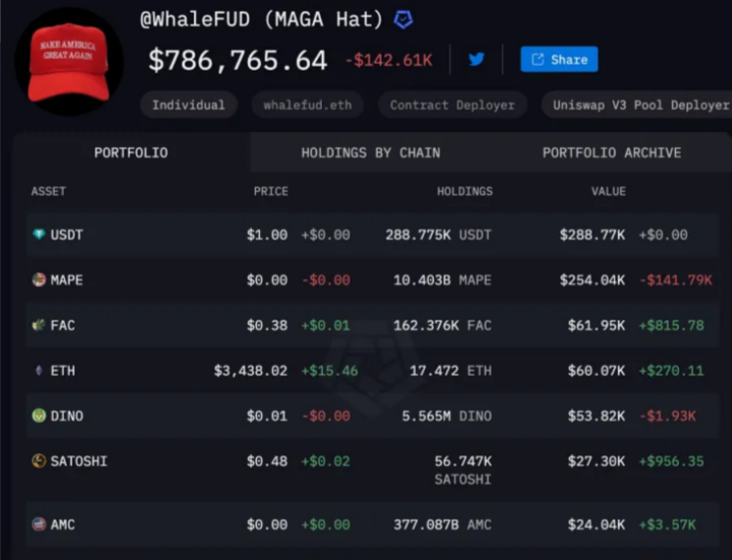
Task: Select the Contract Deployer tag
Action: [x=451, y=105]
